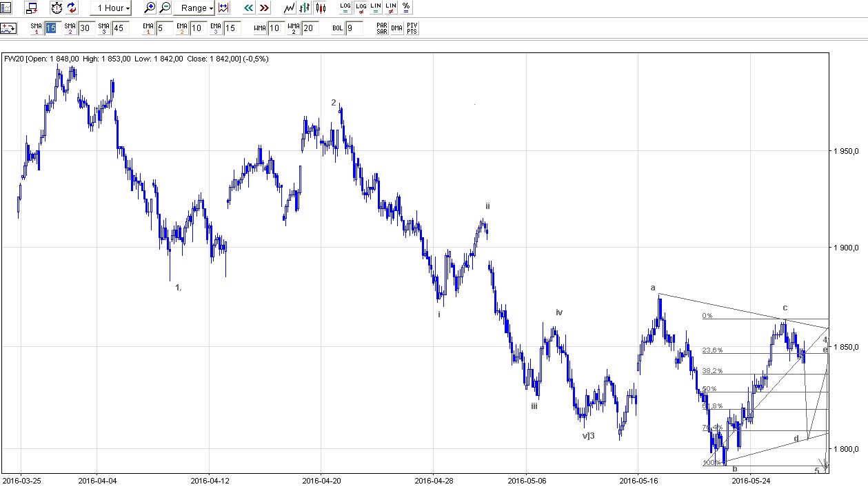Click the 38,2% Fibonacci level label
Image resolution: width=868 pixels, height=489 pixels.
713,370
